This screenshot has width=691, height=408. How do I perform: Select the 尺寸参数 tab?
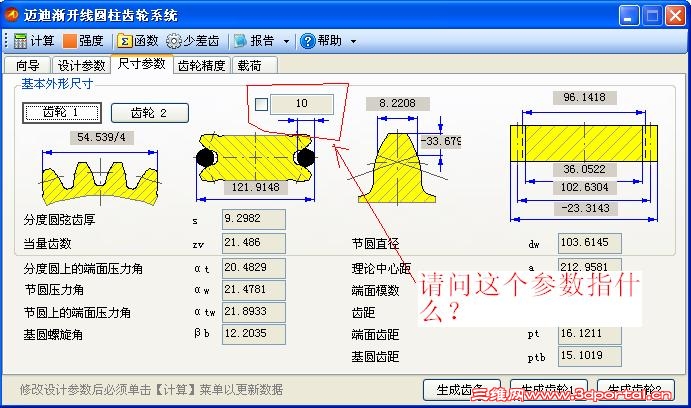(141, 64)
